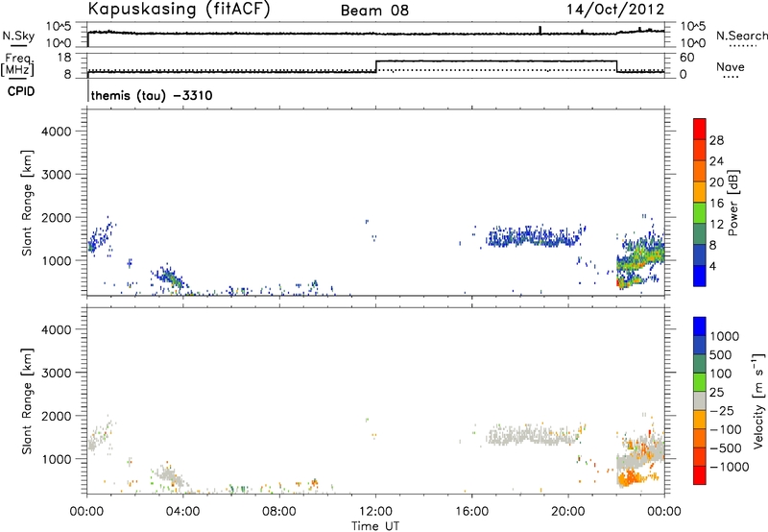768x532 pixels.
Task: Select the 'Beam 08' label
Action: pos(374,11)
